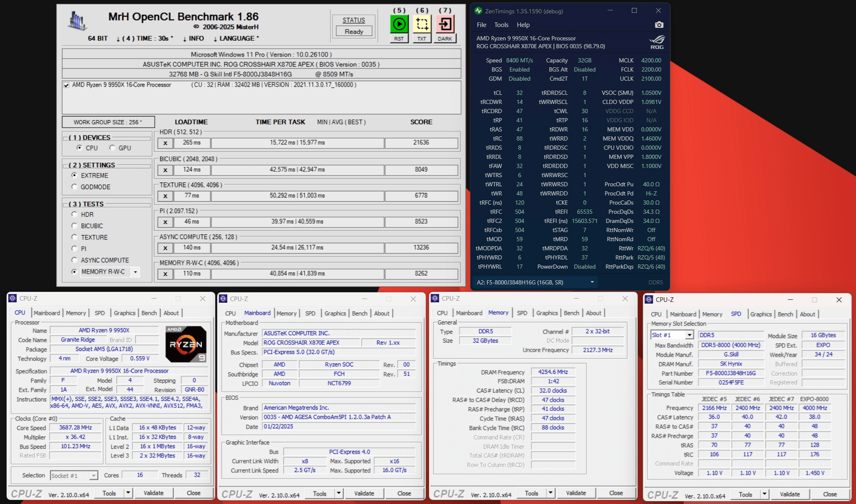Clear the MEMORY R-W-C result with X button
This screenshot has width=856, height=504.
tap(165, 274)
